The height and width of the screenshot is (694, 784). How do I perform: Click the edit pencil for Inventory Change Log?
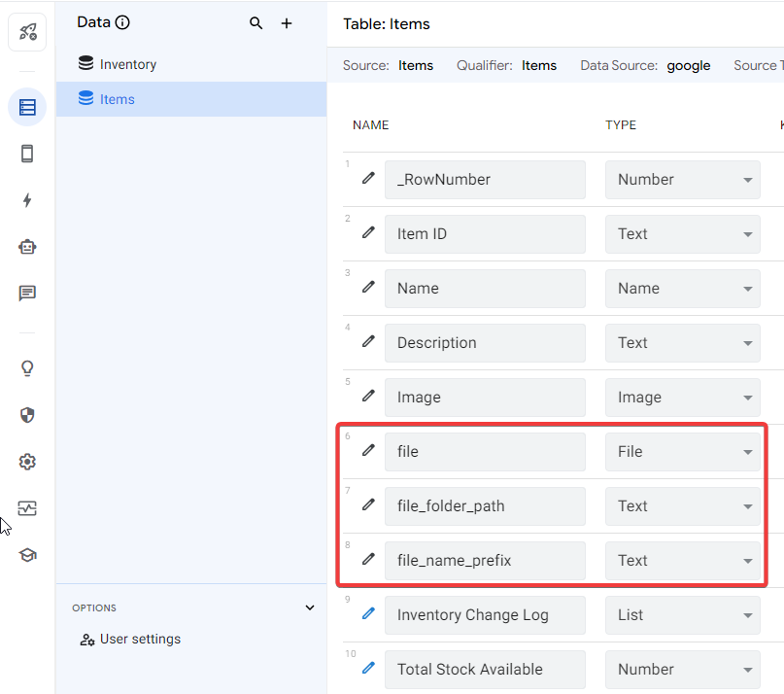pos(368,614)
